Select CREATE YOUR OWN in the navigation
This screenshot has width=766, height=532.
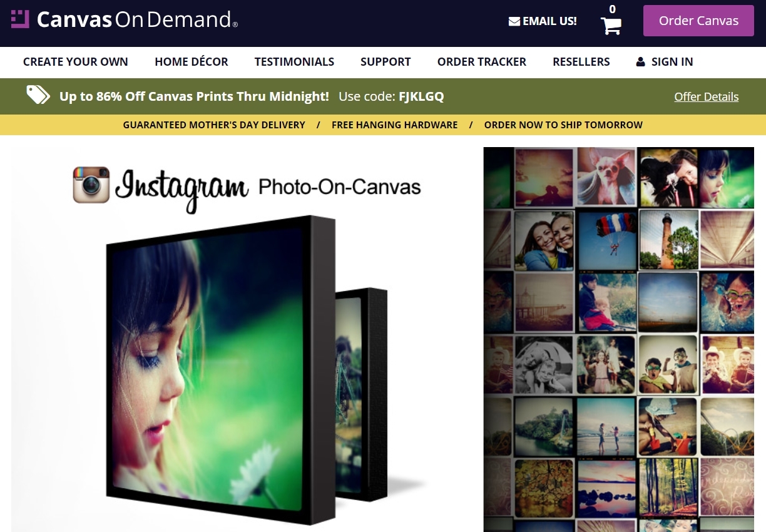(x=75, y=62)
